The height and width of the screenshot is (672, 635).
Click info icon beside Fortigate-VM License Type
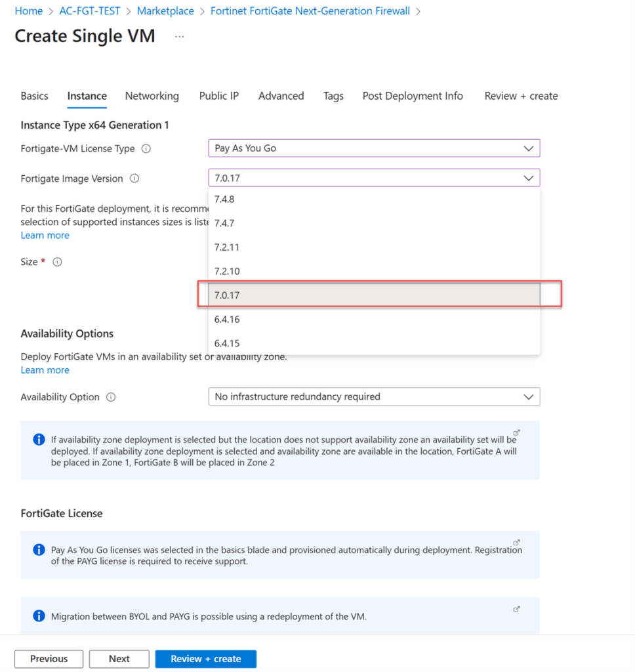(146, 149)
